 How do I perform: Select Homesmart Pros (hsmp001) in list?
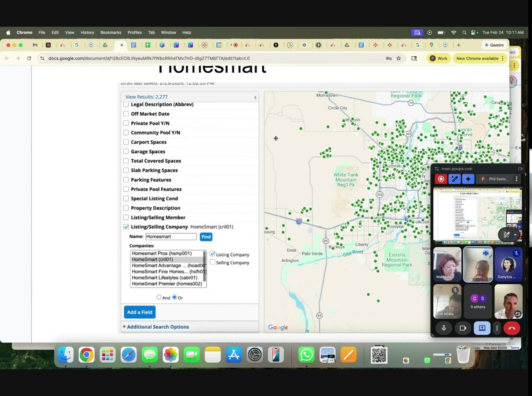pyautogui.click(x=167, y=253)
